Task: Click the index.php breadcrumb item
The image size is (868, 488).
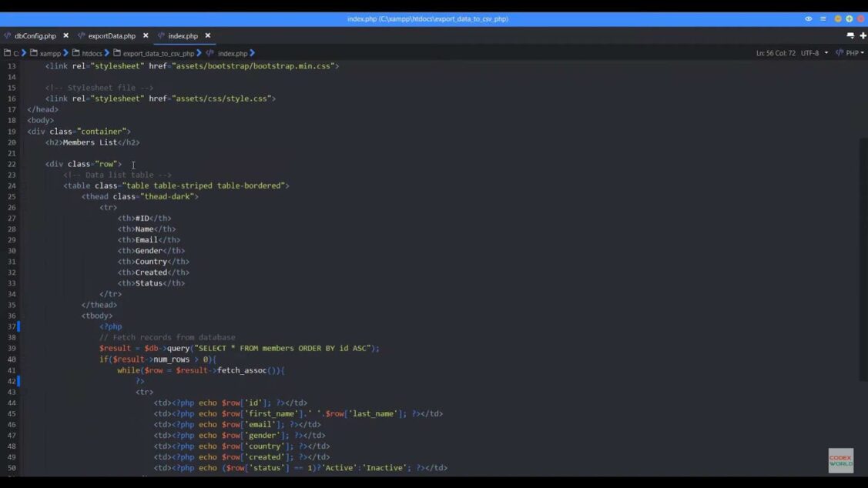Action: (233, 54)
